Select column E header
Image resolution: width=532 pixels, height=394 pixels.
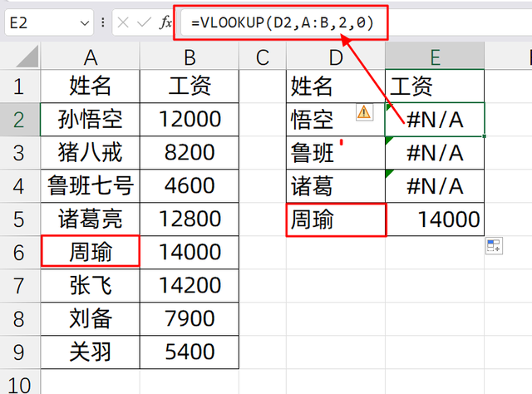(x=435, y=57)
